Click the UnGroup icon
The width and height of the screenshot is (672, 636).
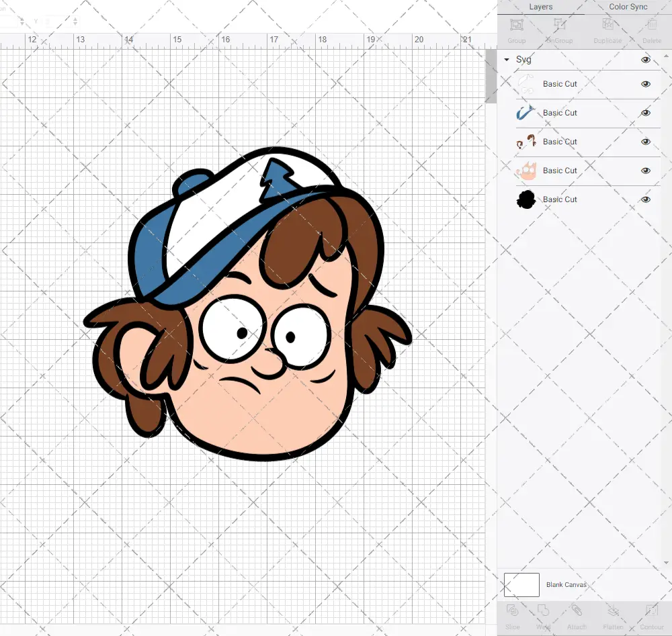click(x=559, y=24)
